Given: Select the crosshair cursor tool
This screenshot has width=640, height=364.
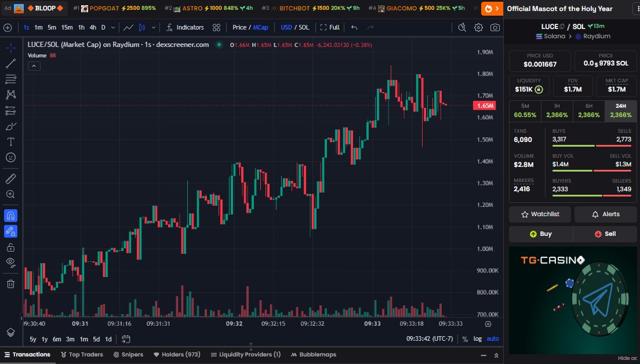Looking at the screenshot, I should click(x=10, y=48).
